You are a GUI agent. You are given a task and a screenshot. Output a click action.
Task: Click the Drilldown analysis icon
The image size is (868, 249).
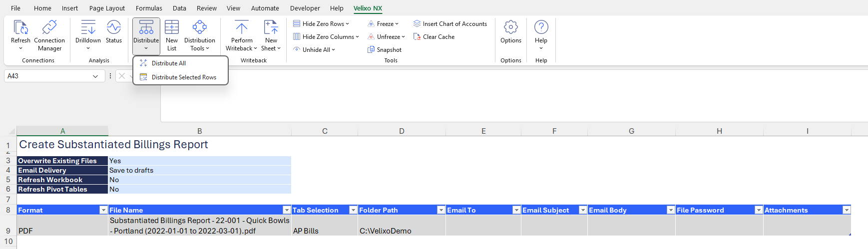88,28
